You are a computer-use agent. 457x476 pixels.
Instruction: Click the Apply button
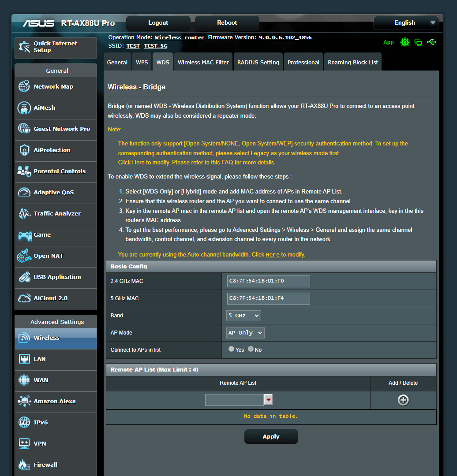pyautogui.click(x=271, y=436)
